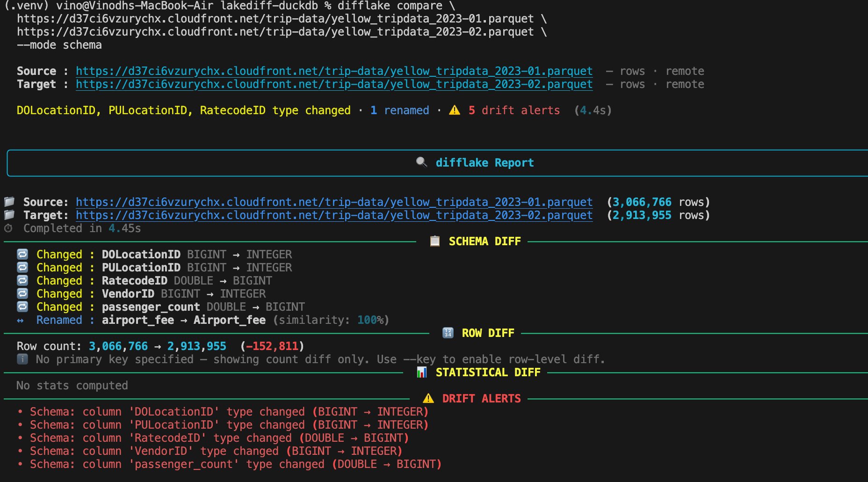Click the renamed arrow icon for airport_fee

20,321
